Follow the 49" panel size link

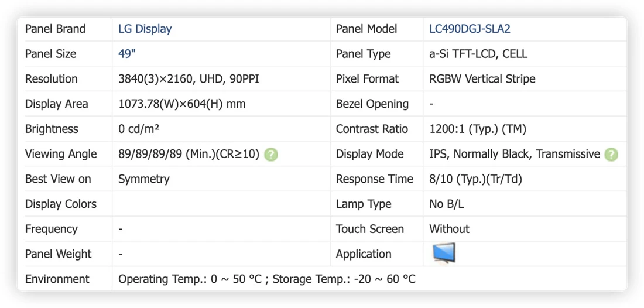pos(127,54)
